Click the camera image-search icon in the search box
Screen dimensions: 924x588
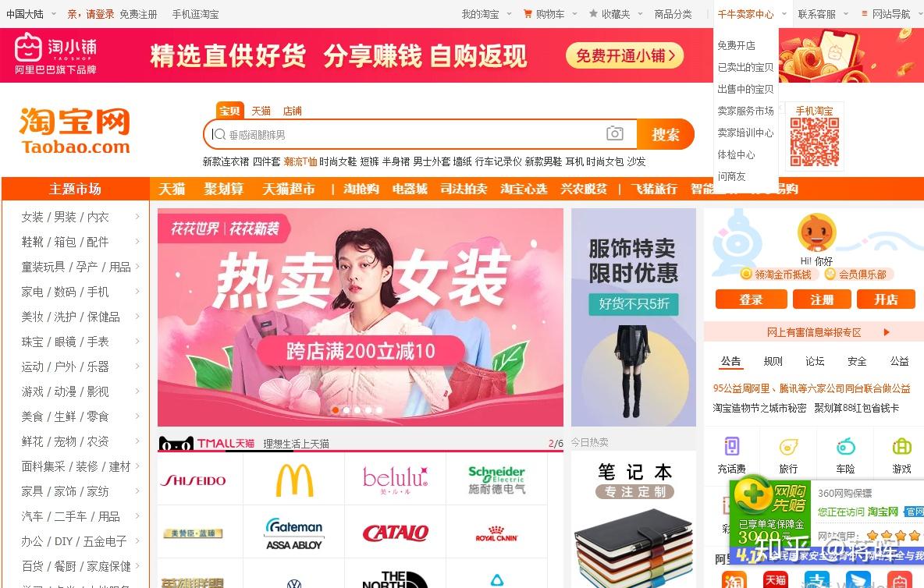point(615,133)
